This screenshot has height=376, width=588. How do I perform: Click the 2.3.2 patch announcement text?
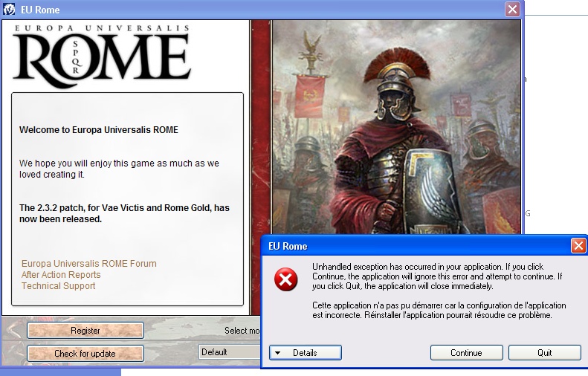click(124, 213)
